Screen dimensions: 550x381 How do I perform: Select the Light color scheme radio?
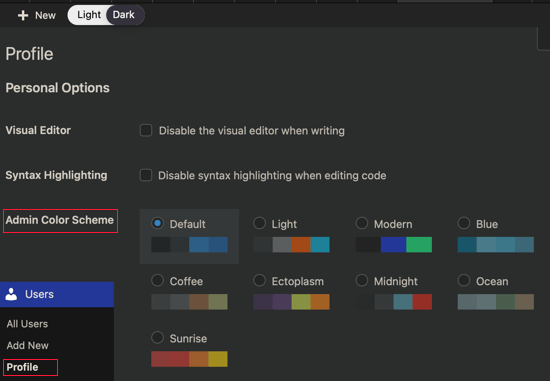[x=260, y=223]
